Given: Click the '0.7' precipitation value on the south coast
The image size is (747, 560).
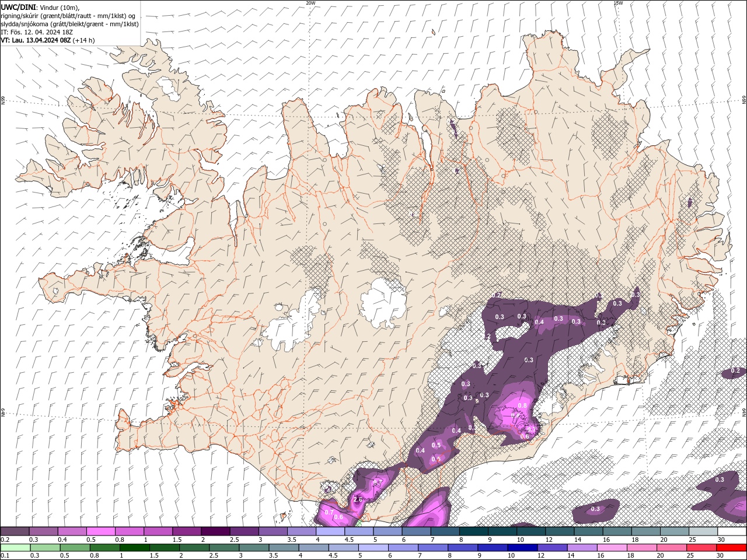Looking at the screenshot, I should click(x=329, y=512).
